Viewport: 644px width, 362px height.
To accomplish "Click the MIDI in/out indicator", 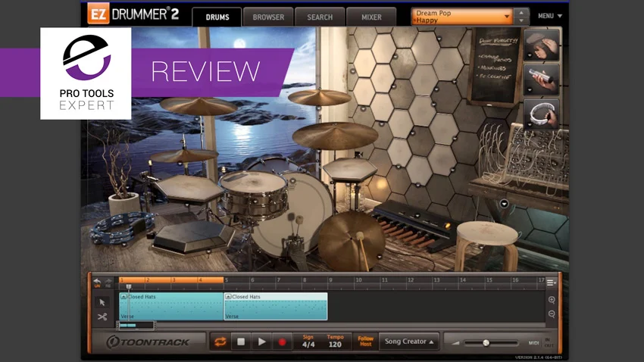I will coord(541,343).
